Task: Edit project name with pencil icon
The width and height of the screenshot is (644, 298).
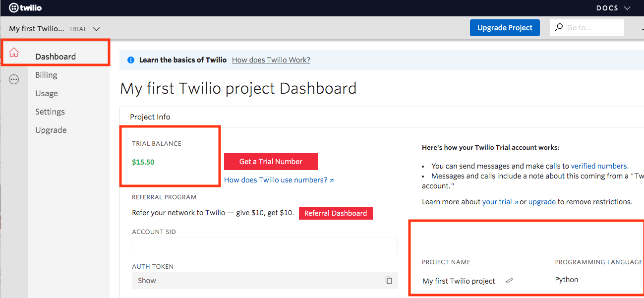Action: point(509,281)
